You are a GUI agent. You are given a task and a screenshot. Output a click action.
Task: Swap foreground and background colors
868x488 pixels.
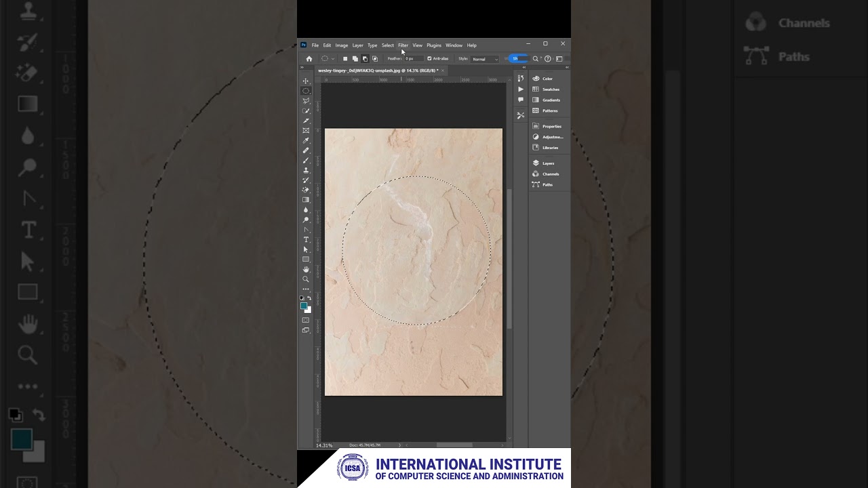click(309, 298)
